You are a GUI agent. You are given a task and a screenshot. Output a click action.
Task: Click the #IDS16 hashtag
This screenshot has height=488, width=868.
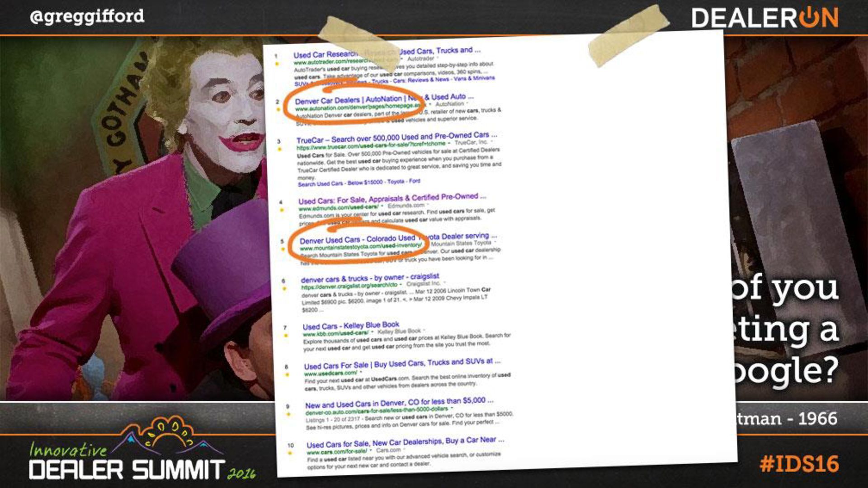799,464
